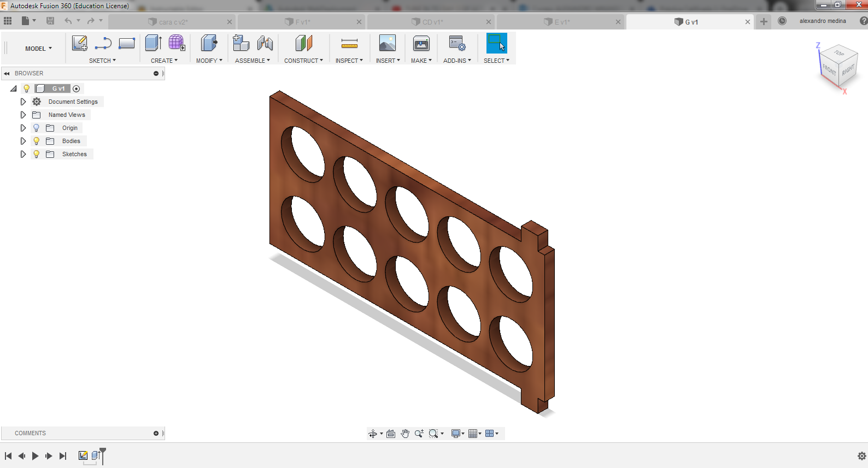Image resolution: width=868 pixels, height=468 pixels.
Task: Click the Fit zoom window icon
Action: 433,434
